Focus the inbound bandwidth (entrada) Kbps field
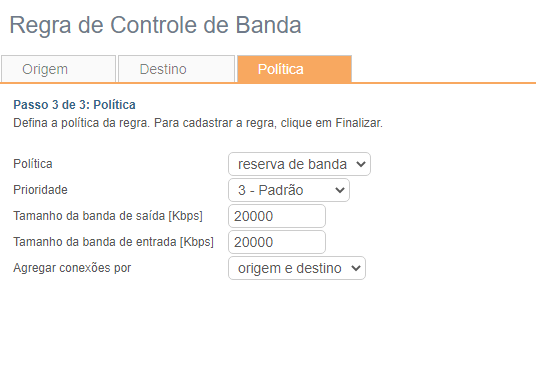Image resolution: width=536 pixels, height=386 pixels. click(x=277, y=242)
